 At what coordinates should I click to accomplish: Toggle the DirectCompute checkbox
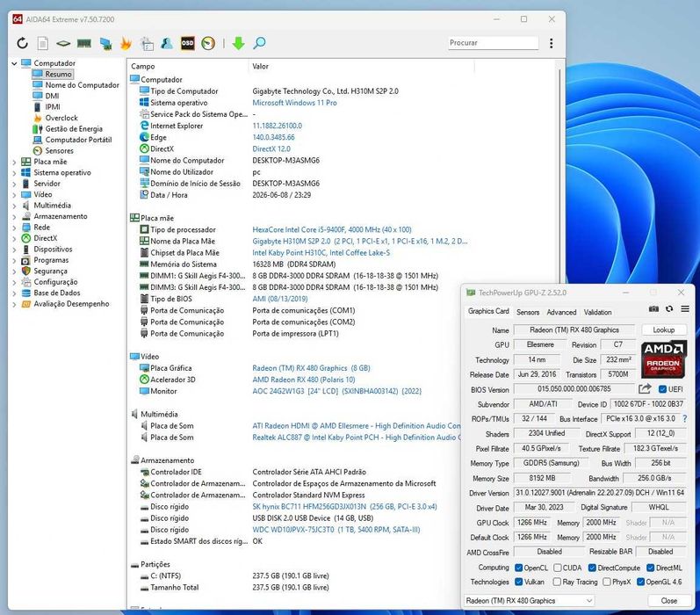click(593, 568)
